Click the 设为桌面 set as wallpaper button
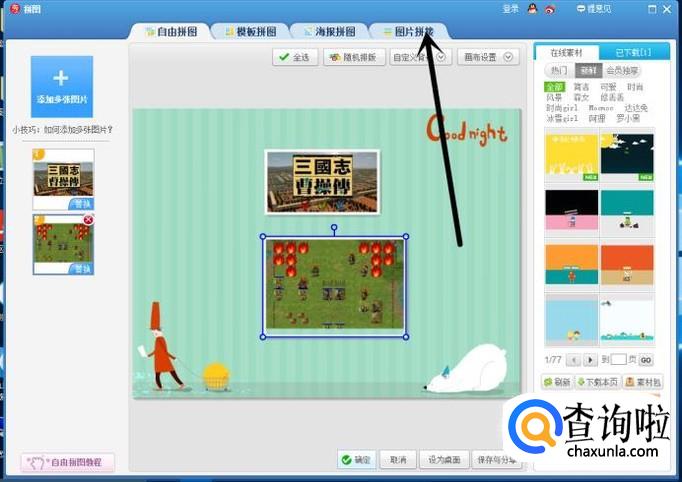 pos(444,459)
